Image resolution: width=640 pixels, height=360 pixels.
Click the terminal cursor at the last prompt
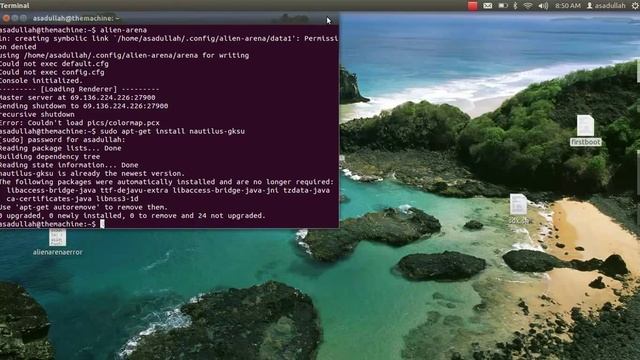tap(102, 224)
